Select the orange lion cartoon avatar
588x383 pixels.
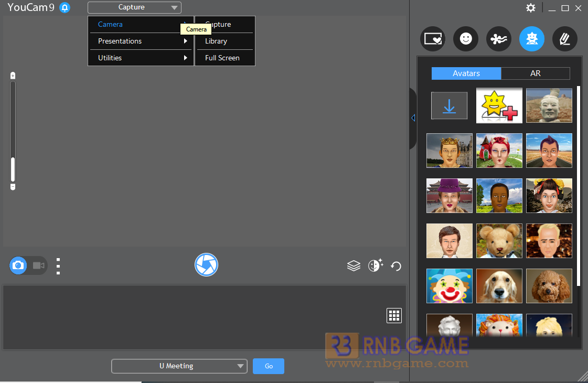pos(499,325)
